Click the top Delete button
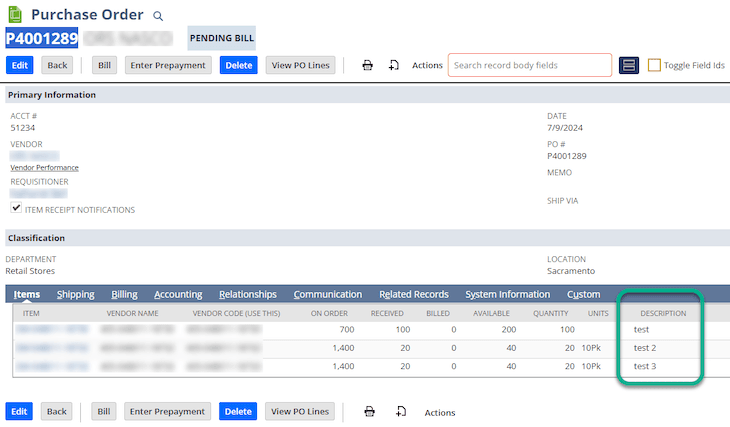 (x=238, y=65)
